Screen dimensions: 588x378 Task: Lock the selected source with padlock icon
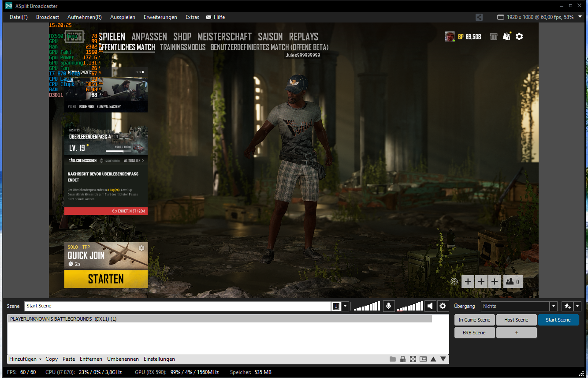(x=403, y=359)
